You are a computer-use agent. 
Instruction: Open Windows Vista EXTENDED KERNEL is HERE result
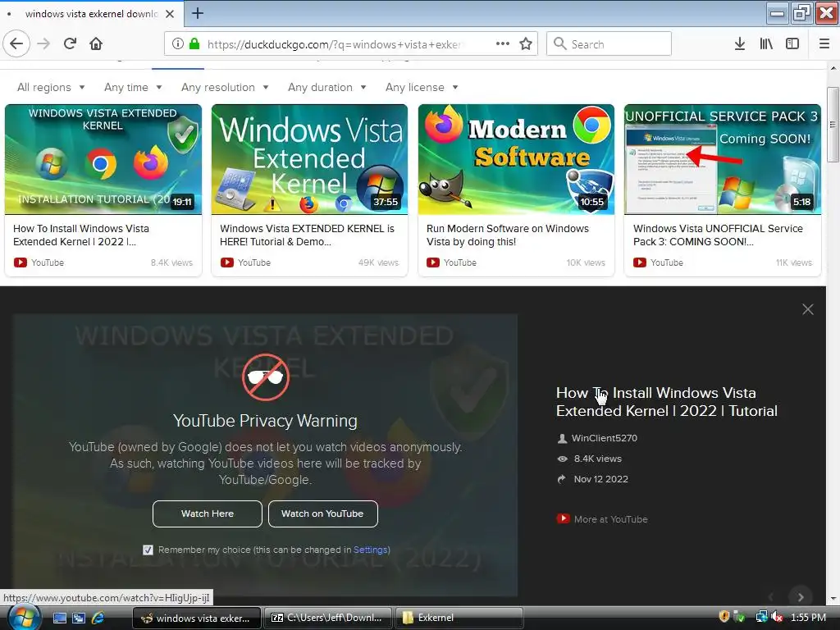(307, 235)
